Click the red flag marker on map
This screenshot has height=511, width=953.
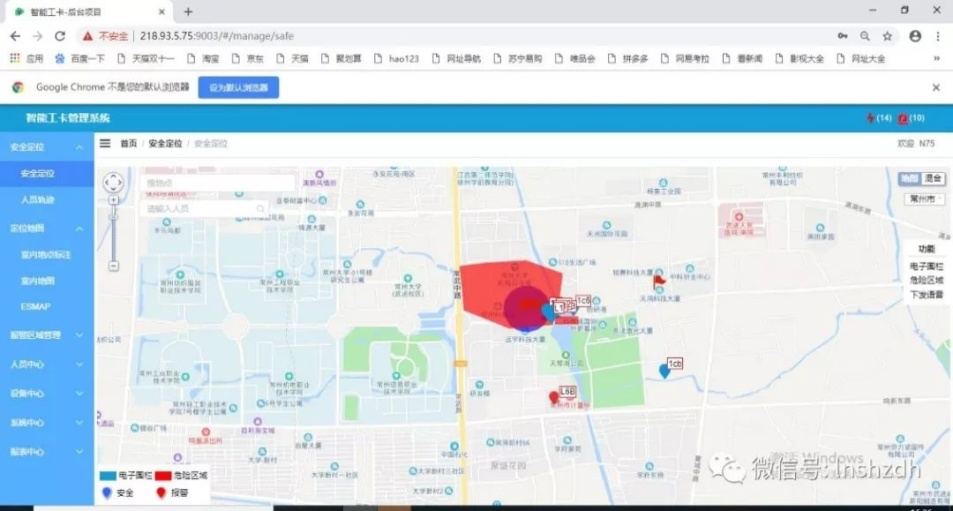658,281
